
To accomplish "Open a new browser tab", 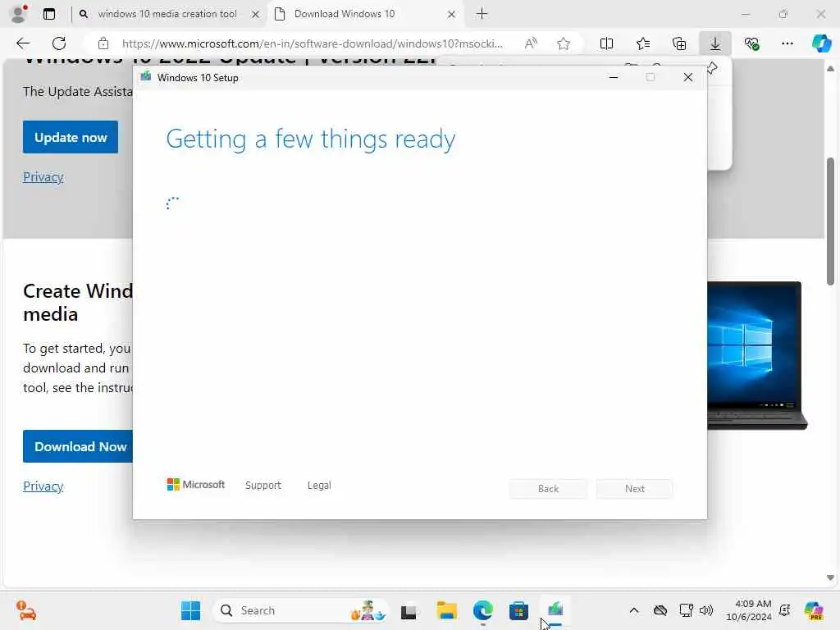I will (482, 14).
